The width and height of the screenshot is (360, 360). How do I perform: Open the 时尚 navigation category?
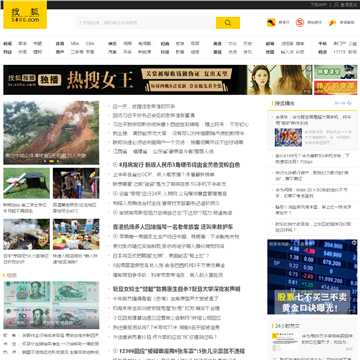[165, 44]
